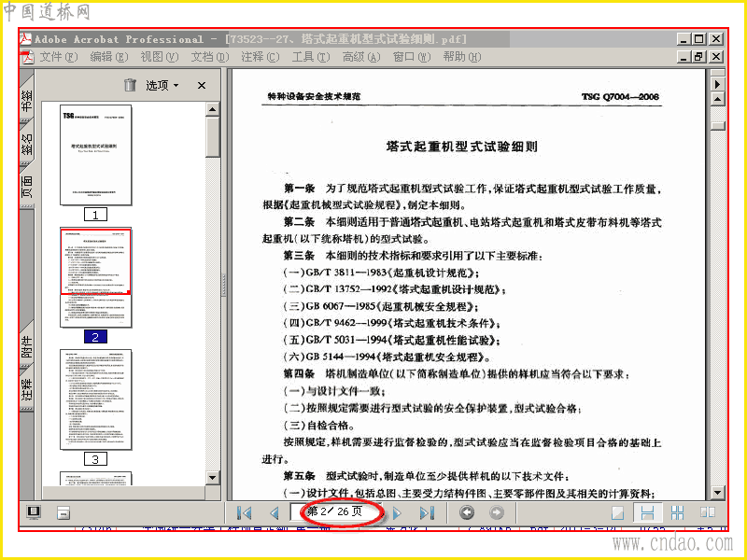
Task: Click trash icon in pages panel
Action: point(130,85)
